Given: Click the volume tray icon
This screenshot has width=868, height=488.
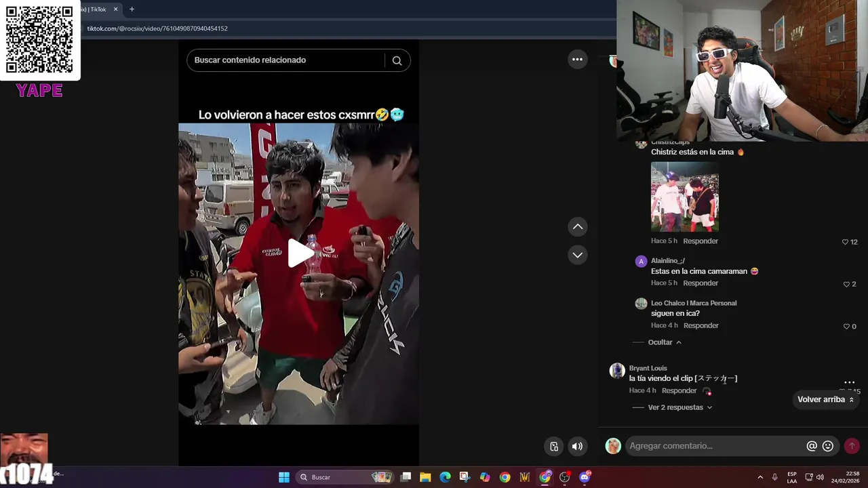Looking at the screenshot, I should tap(820, 477).
